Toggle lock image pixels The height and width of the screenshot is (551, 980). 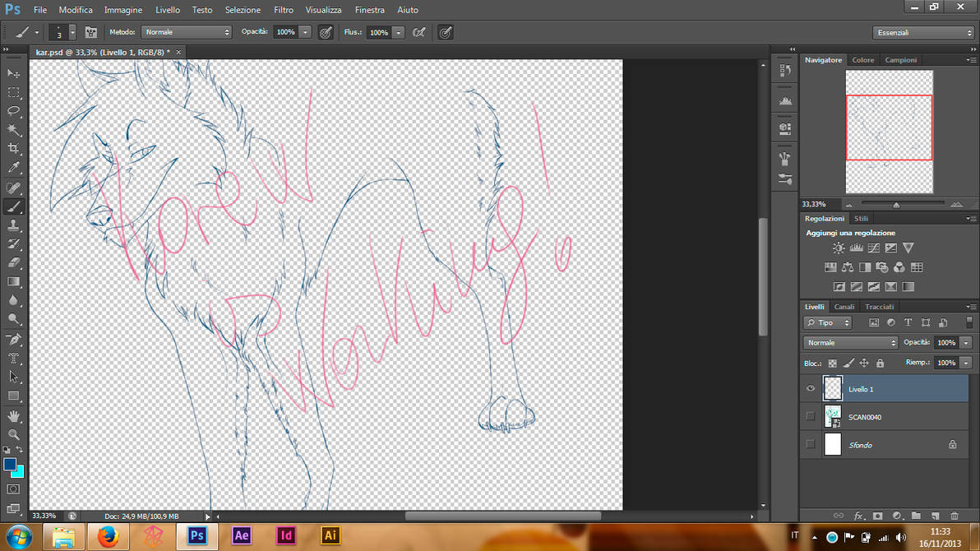tap(848, 363)
